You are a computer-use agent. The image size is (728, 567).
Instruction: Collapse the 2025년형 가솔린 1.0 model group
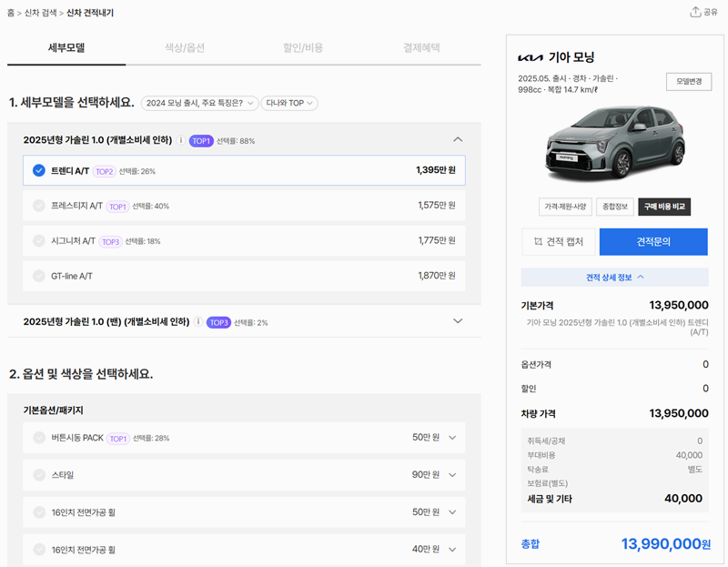tap(458, 139)
